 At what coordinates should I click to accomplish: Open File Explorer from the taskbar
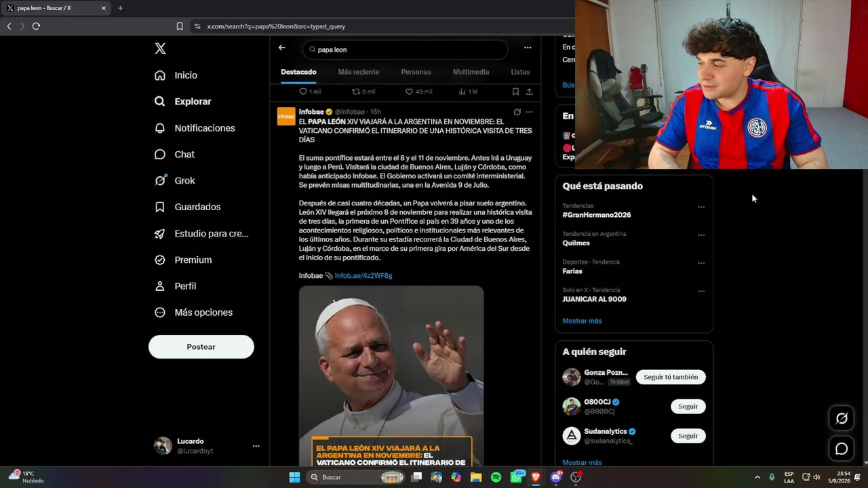(476, 477)
